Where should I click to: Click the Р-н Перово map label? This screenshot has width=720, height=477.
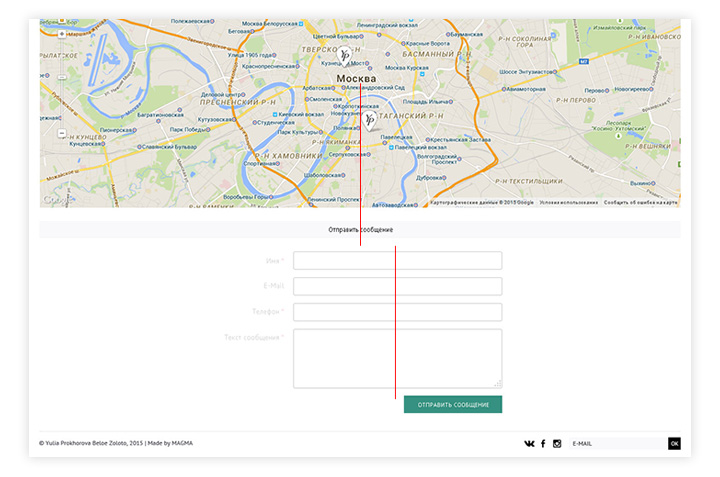[x=576, y=100]
